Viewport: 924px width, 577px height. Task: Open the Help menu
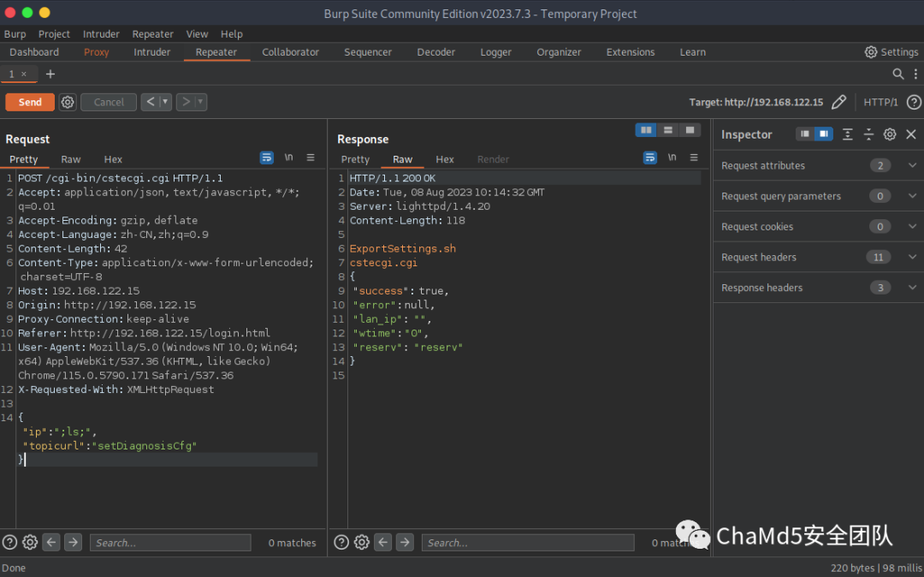tap(232, 34)
